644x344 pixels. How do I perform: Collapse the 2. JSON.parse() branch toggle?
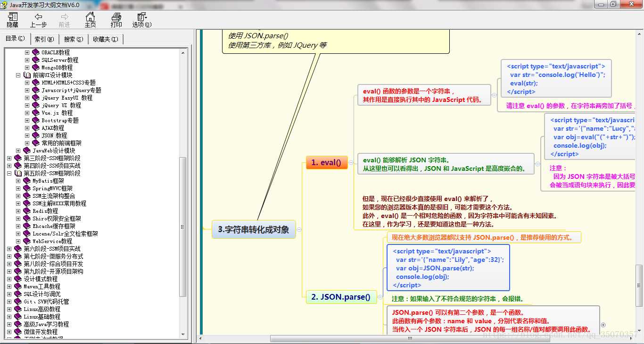(x=380, y=297)
